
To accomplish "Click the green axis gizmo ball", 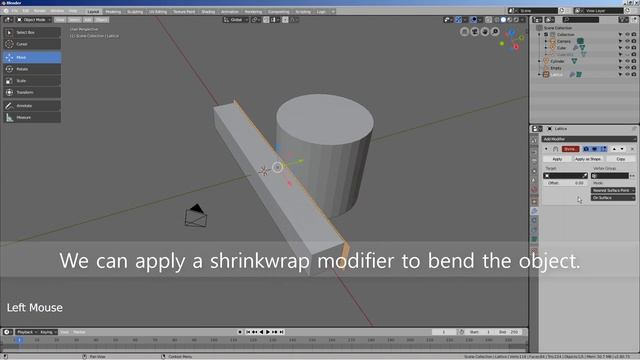I will 502,43.
